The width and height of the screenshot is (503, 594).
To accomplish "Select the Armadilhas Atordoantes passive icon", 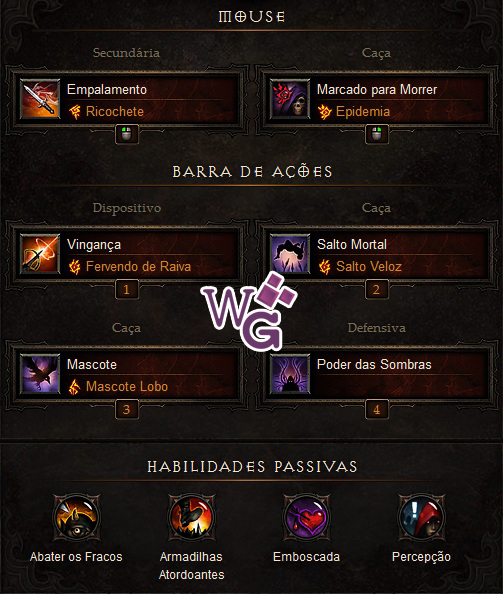I will point(191,517).
